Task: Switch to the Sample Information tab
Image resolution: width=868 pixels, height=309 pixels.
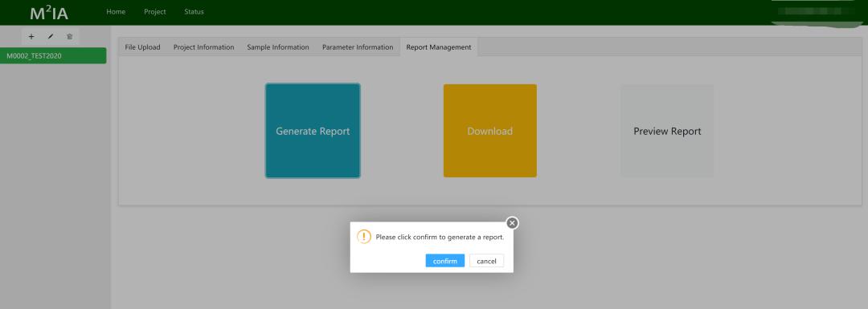Action: click(x=278, y=47)
